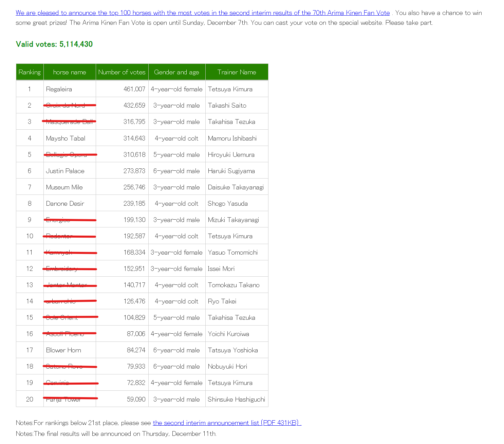Select trainer Issei Mori

click(x=221, y=269)
